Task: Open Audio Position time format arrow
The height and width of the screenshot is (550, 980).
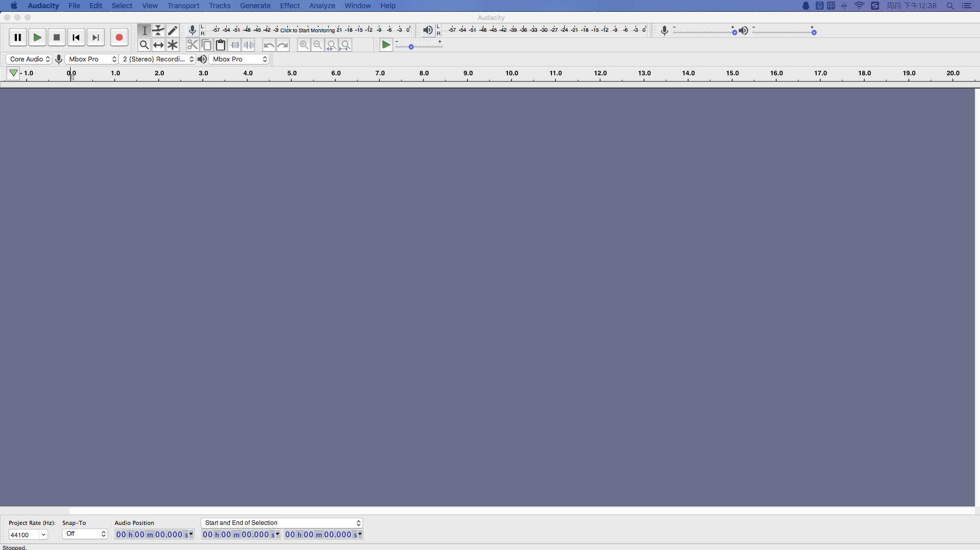Action: (191, 534)
